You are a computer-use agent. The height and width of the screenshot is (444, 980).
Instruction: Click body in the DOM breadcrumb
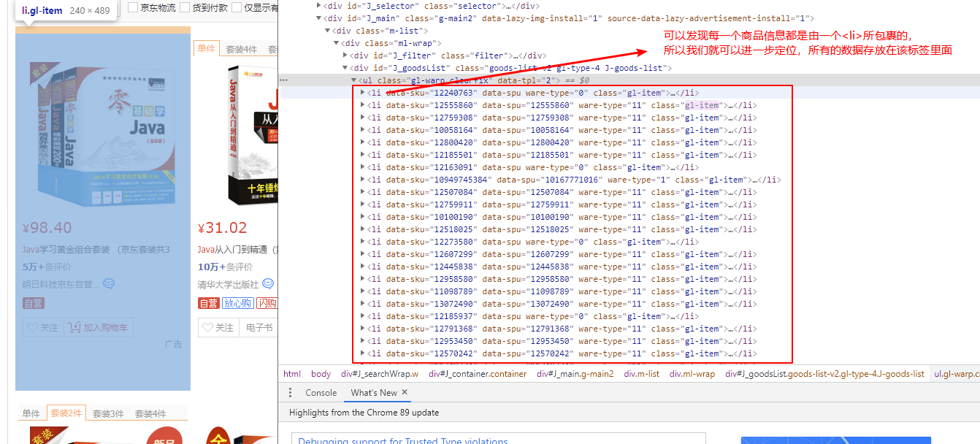(321, 374)
